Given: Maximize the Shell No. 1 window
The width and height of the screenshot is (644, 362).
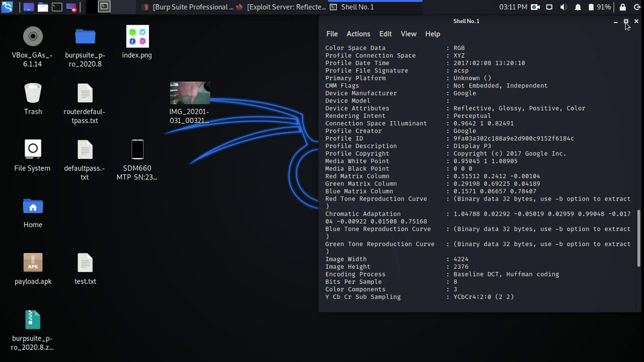Looking at the screenshot, I should point(626,21).
